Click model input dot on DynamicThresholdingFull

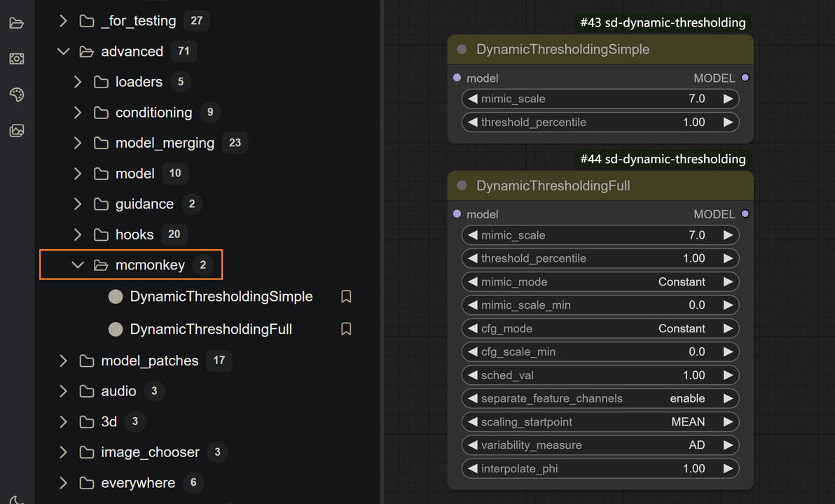[x=457, y=213]
